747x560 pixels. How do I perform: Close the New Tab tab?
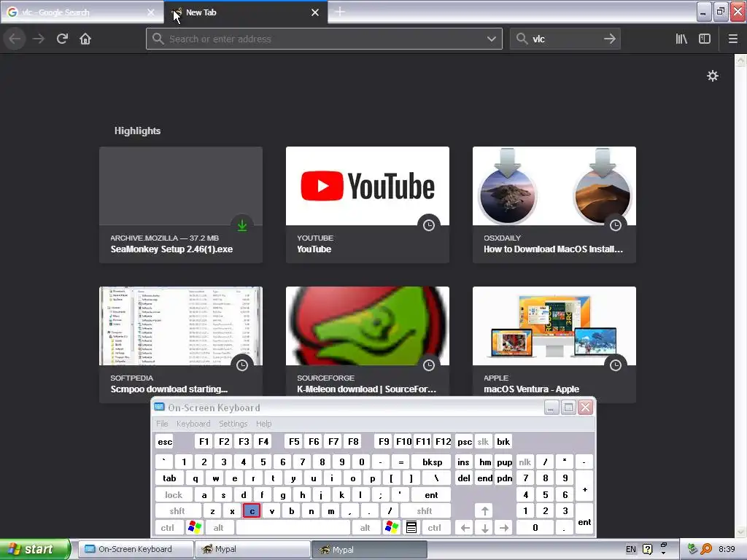(315, 12)
